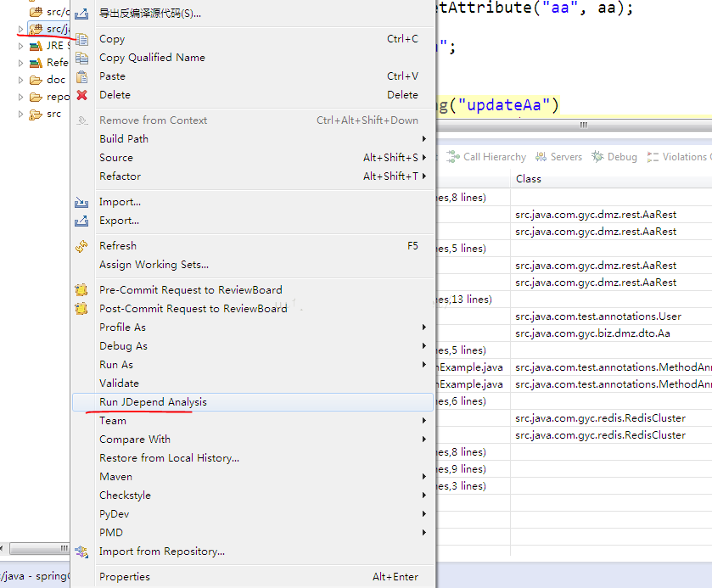Expand the src folder node
This screenshot has height=588, width=712.
click(x=20, y=114)
